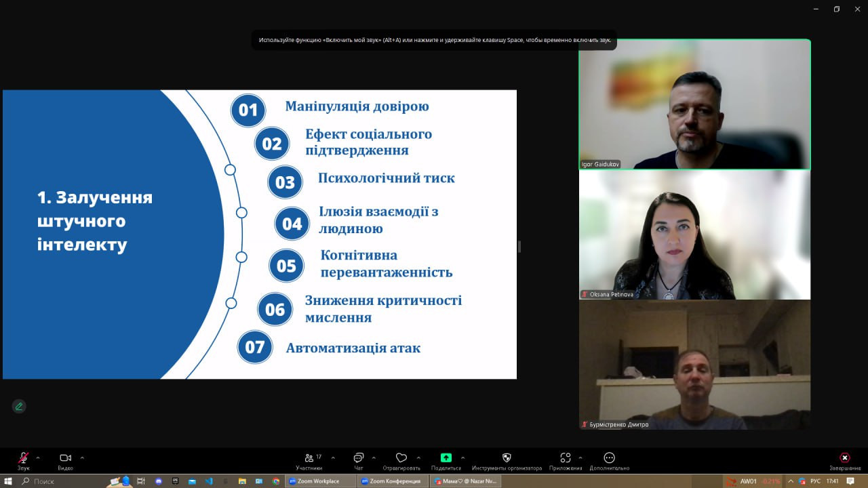Open the AW01 stock widget on taskbar
Screen dimensions: 868x488
(x=753, y=481)
